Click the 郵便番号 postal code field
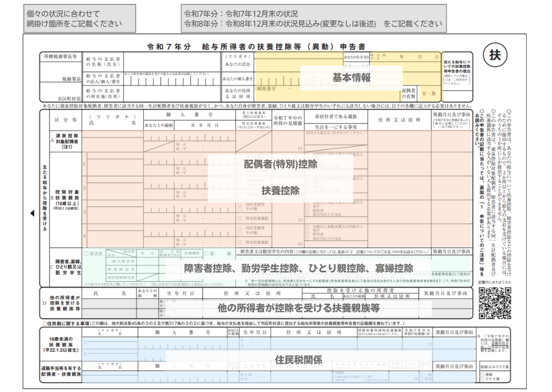This screenshot has height=392, width=552. tap(325, 92)
